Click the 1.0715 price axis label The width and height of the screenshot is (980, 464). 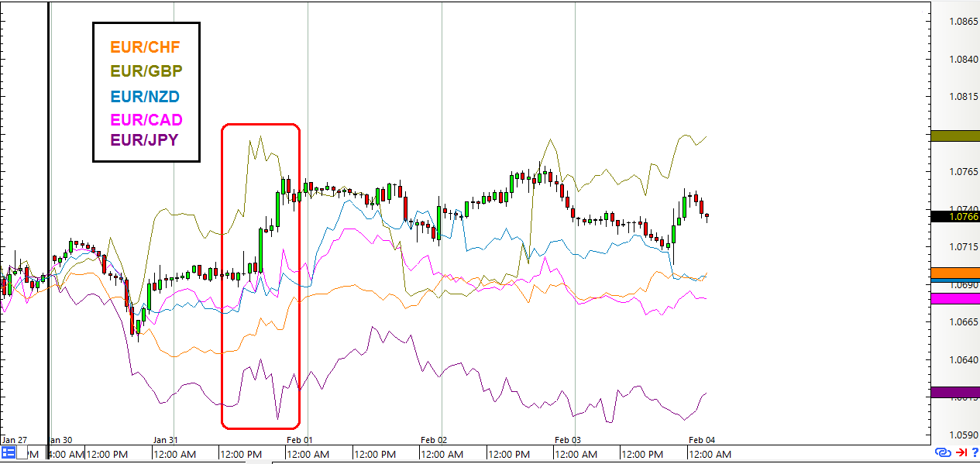(x=964, y=246)
